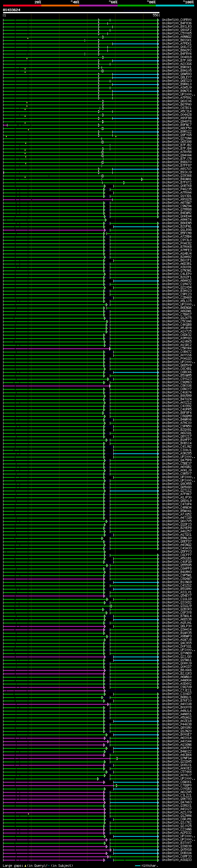Click label UniRef100_B4FRV4

177,54
